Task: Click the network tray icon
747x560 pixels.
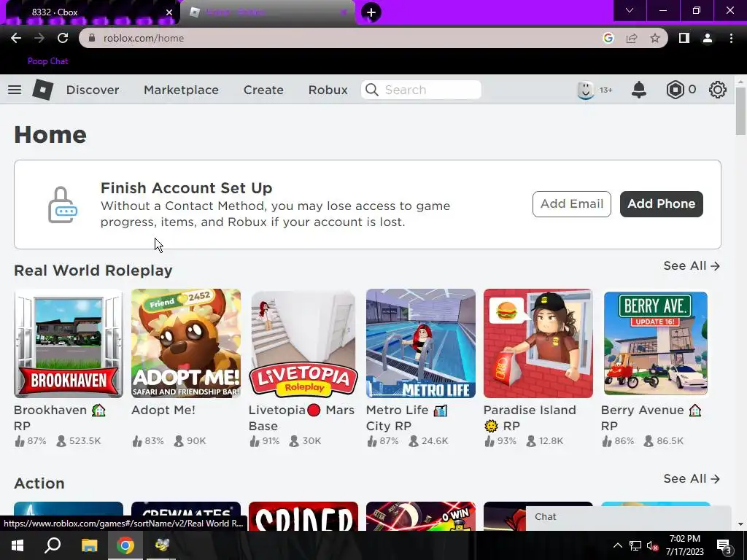Action: (635, 546)
